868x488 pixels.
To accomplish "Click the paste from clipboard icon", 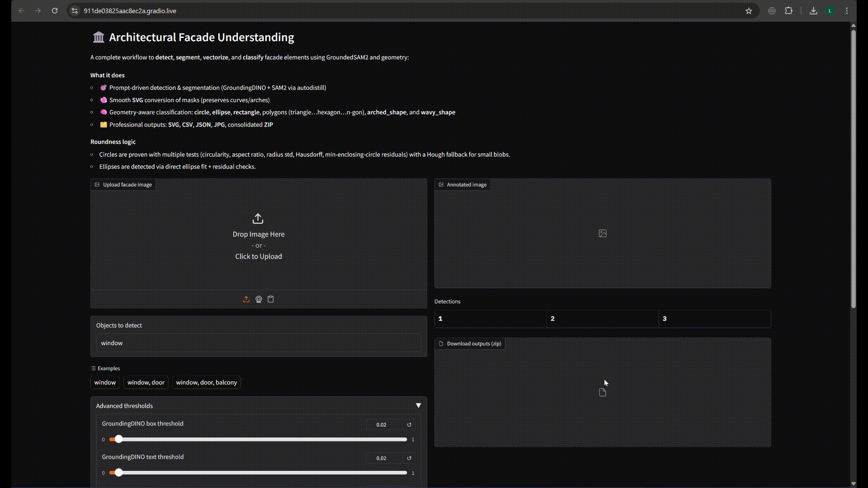I will 271,299.
